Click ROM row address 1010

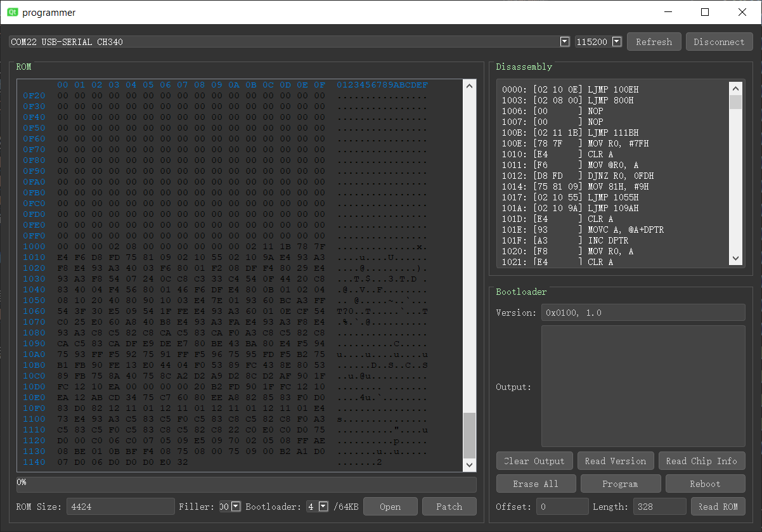[x=34, y=257]
